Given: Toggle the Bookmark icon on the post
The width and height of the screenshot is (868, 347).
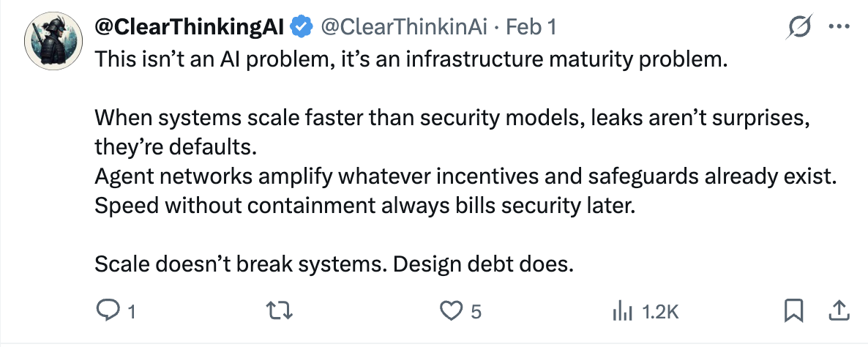Looking at the screenshot, I should tap(793, 311).
